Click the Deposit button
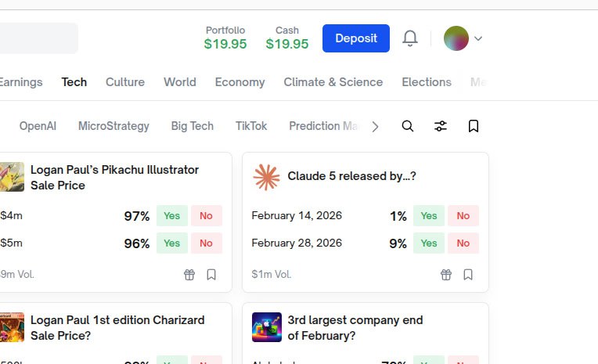 pos(356,38)
